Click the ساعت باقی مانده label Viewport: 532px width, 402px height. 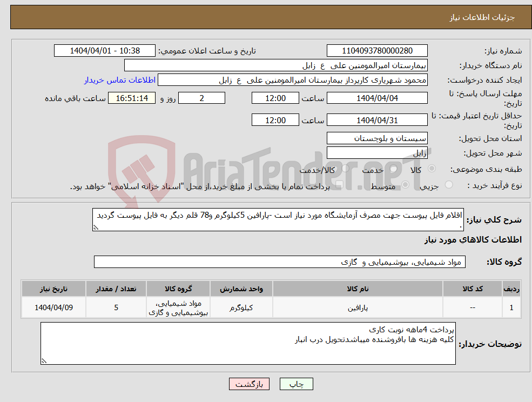coord(75,98)
